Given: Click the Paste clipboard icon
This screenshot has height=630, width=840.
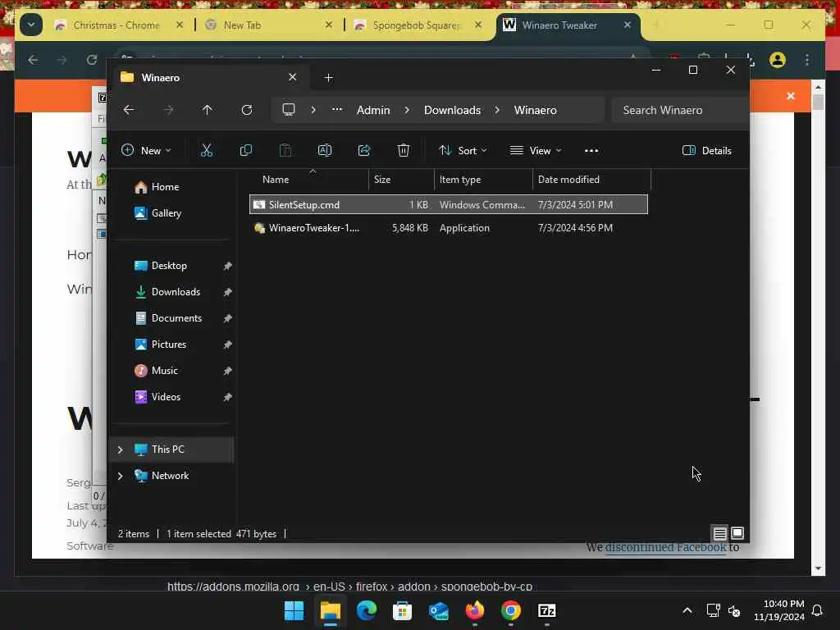Looking at the screenshot, I should coord(285,151).
